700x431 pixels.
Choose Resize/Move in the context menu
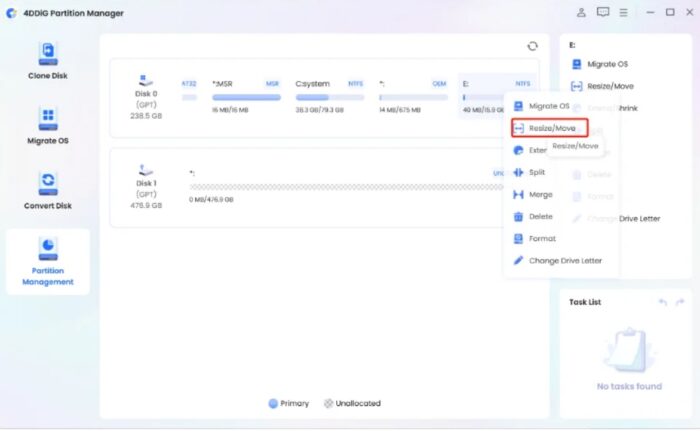click(x=550, y=128)
